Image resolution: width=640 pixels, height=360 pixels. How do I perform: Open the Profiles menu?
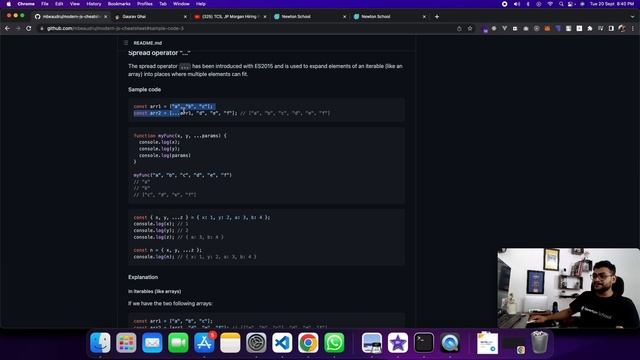144,4
